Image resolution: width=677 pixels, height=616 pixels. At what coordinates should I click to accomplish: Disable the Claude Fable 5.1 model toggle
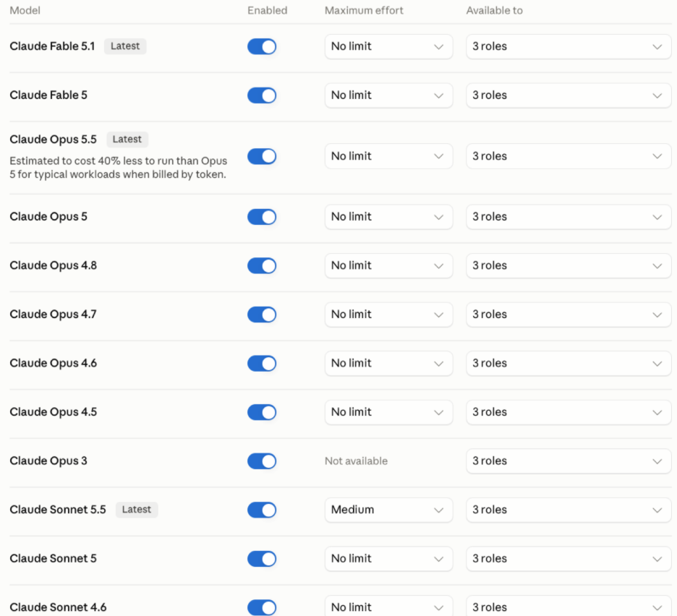click(262, 46)
